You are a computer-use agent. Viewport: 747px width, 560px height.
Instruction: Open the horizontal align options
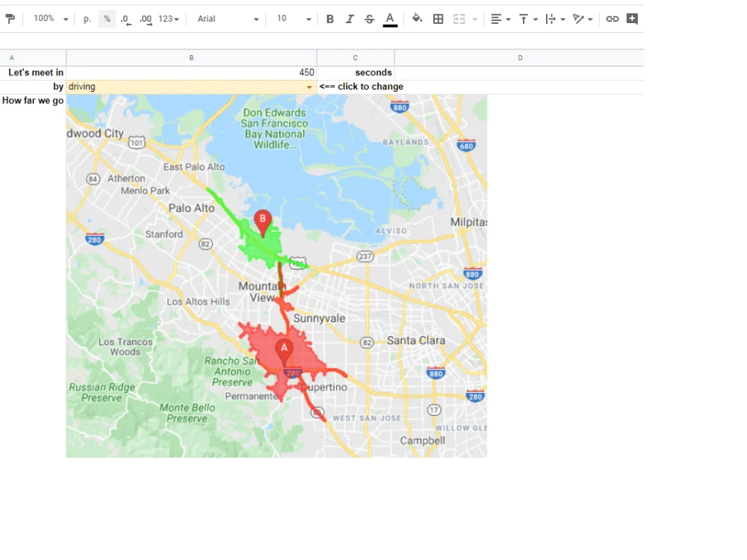499,19
